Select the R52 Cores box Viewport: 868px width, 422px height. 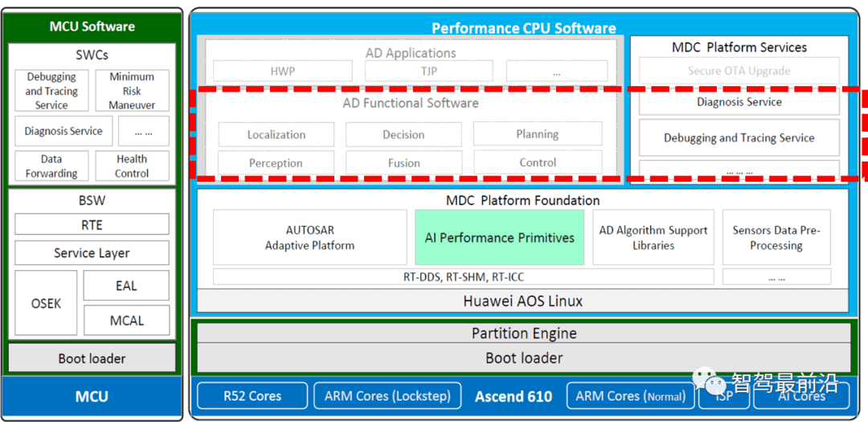(252, 396)
